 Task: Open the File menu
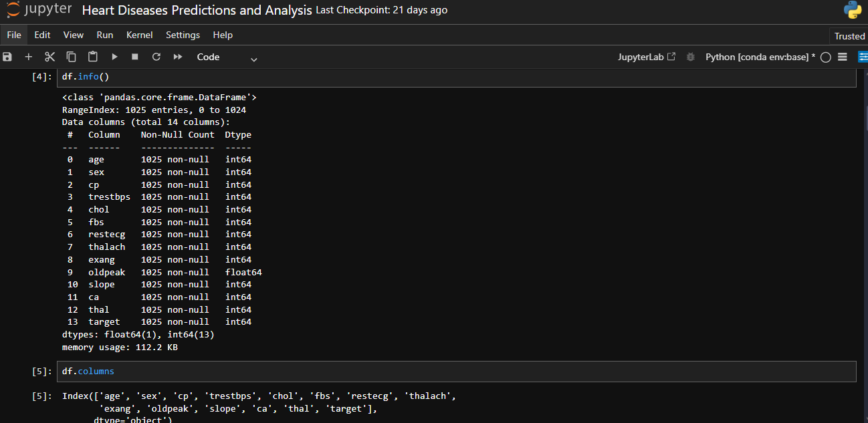tap(14, 35)
